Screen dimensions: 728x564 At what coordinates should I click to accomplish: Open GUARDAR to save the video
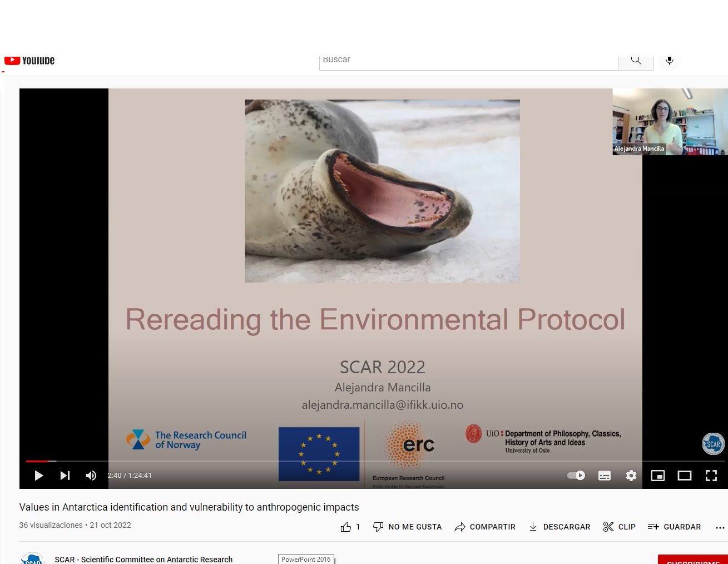[674, 527]
